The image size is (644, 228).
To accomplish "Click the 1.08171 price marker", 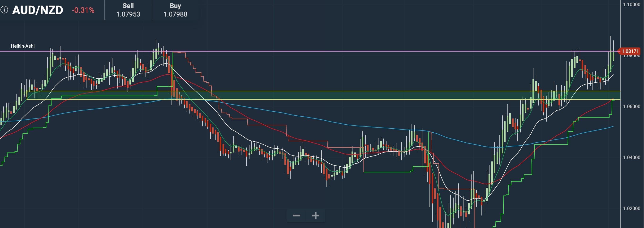I will 630,51.
